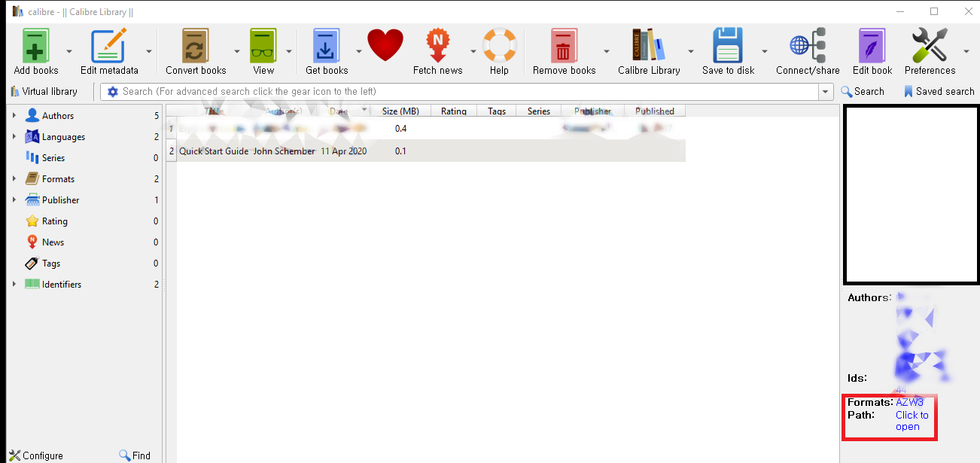The image size is (980, 463).
Task: Open Saved search
Action: (939, 92)
